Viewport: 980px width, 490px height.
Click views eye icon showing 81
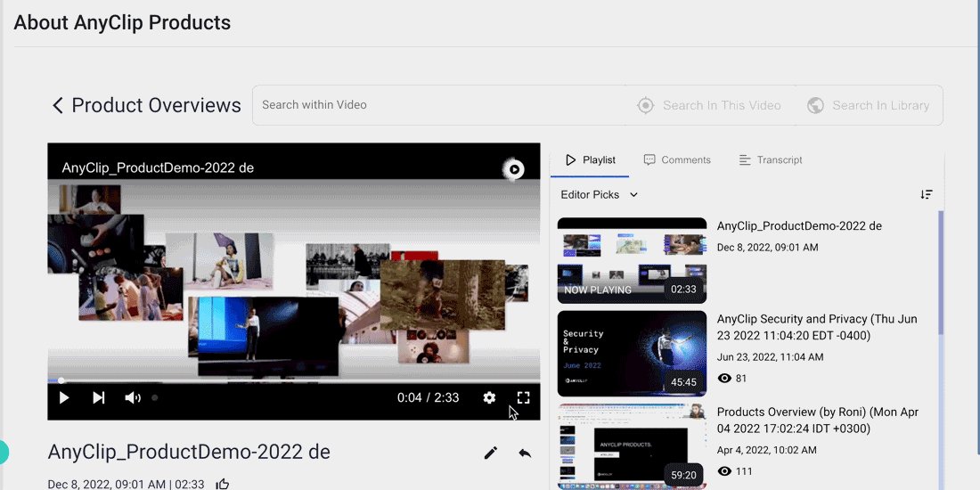724,378
